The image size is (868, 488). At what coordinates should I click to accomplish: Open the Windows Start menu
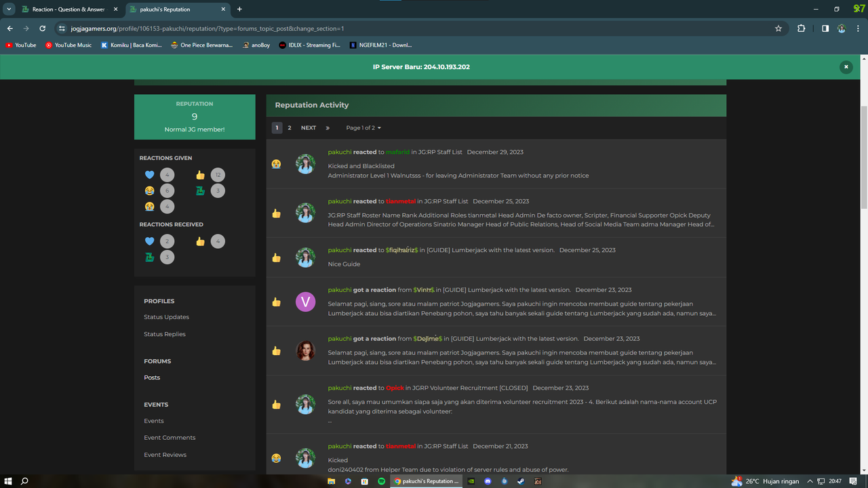coord(8,481)
